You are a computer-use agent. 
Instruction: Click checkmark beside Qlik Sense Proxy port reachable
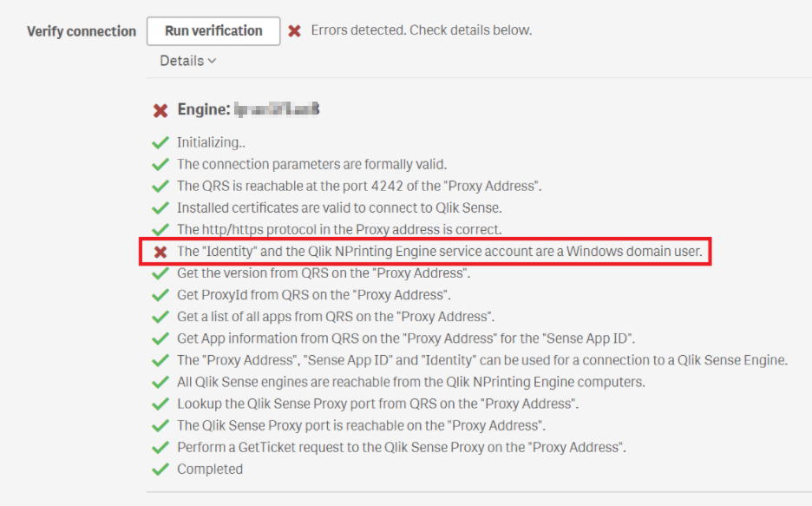[160, 425]
